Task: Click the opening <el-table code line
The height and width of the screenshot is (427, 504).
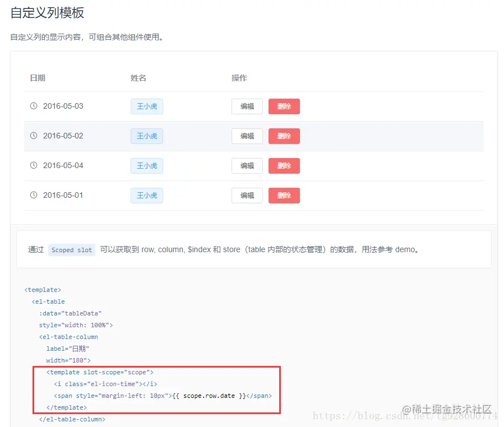Action: pyautogui.click(x=48, y=301)
